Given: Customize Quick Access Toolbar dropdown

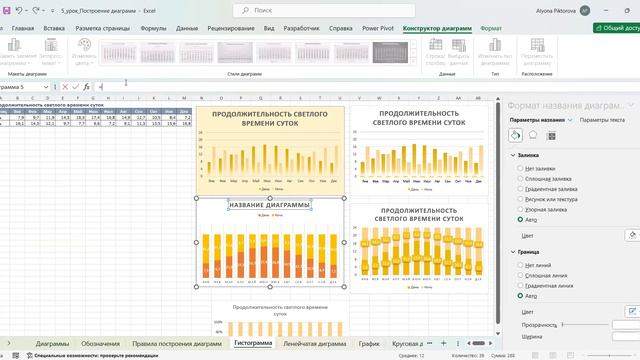Looking at the screenshot, I should 53,11.
